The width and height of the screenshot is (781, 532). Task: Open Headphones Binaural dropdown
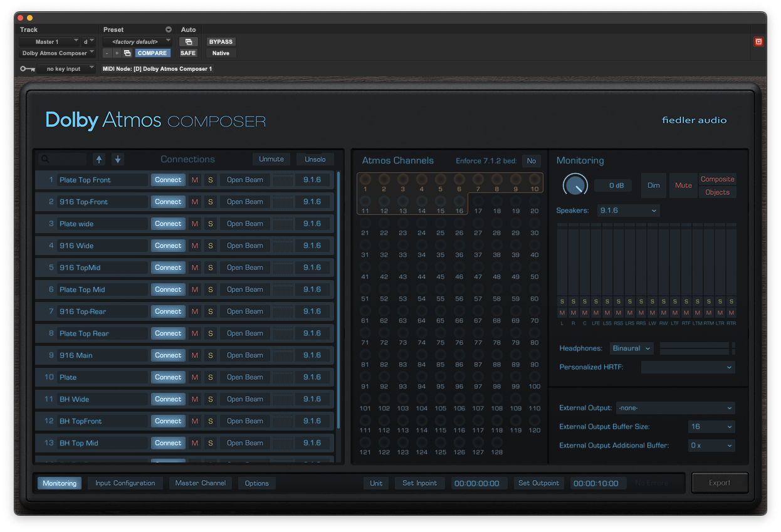[632, 348]
